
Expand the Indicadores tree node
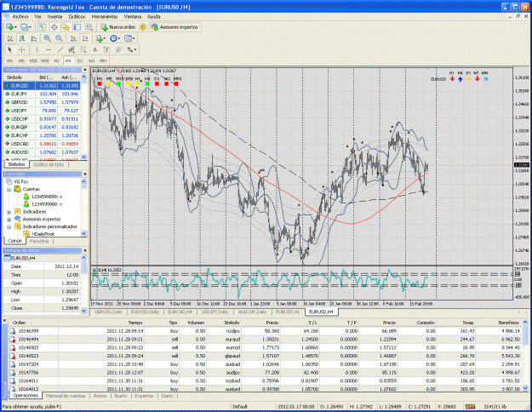tap(9, 212)
